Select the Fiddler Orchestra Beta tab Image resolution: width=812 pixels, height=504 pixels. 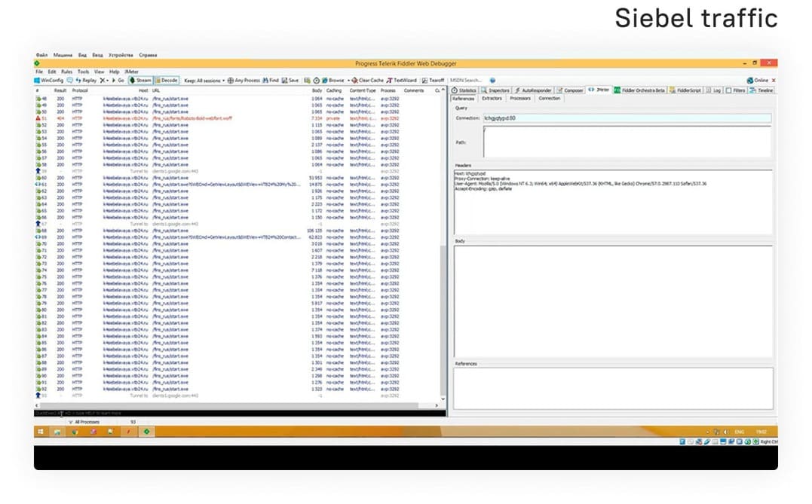point(639,90)
